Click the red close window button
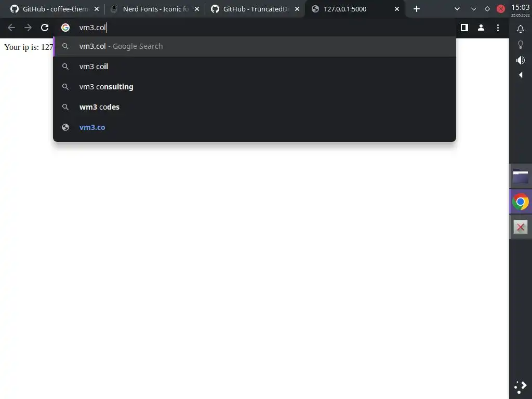Image resolution: width=532 pixels, height=399 pixels. (x=501, y=9)
